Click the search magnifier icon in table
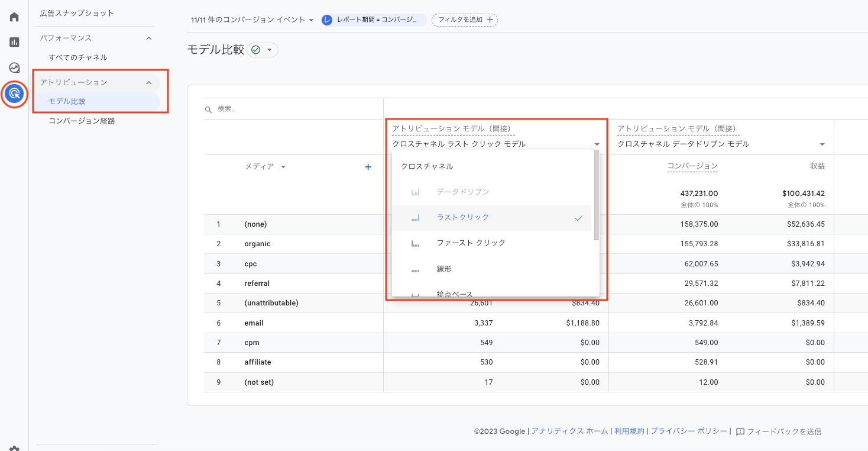 click(x=208, y=109)
